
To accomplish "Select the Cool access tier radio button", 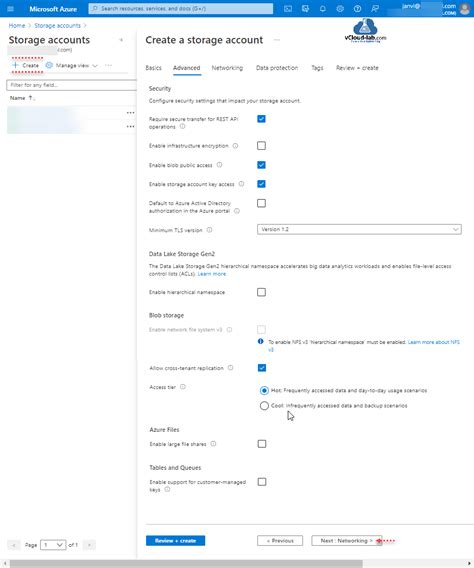I will [x=264, y=406].
